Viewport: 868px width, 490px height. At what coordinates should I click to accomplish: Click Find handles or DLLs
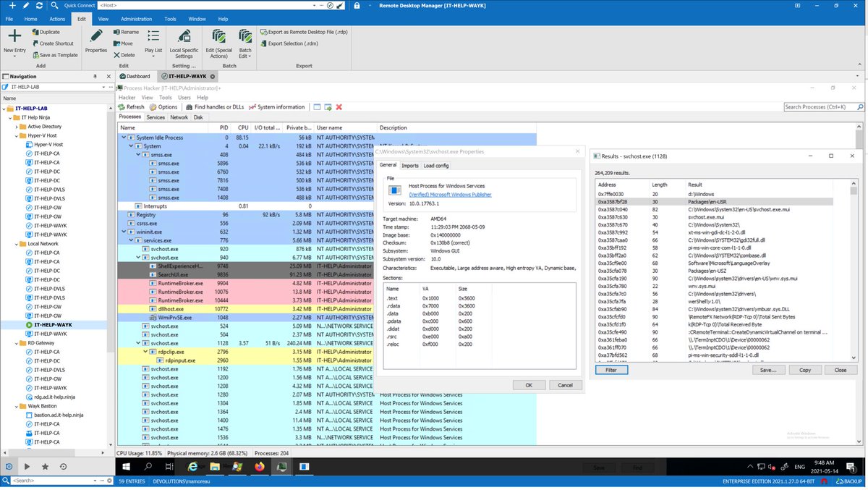[x=214, y=107]
